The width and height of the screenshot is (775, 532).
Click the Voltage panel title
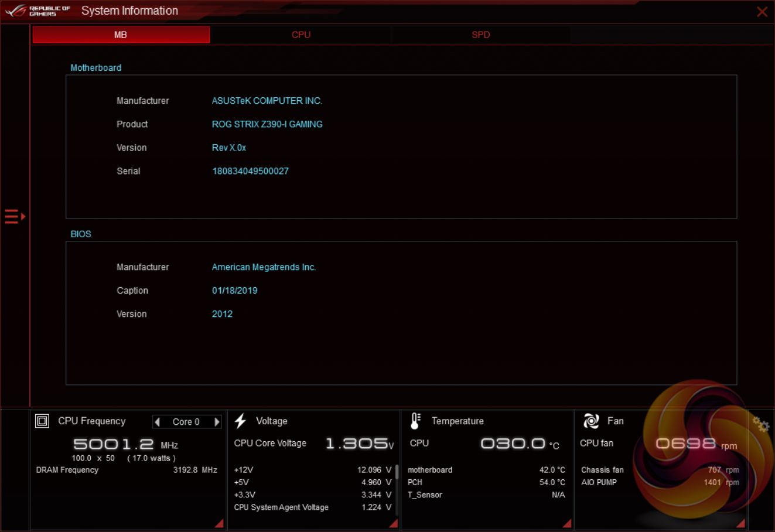point(272,421)
